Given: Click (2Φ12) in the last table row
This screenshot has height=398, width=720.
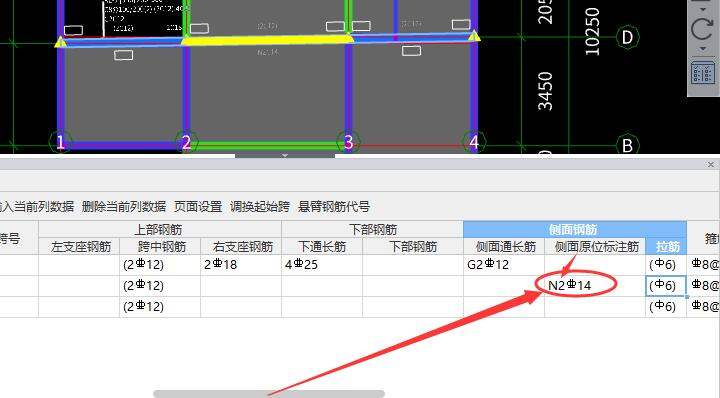Looking at the screenshot, I should pos(160,307).
